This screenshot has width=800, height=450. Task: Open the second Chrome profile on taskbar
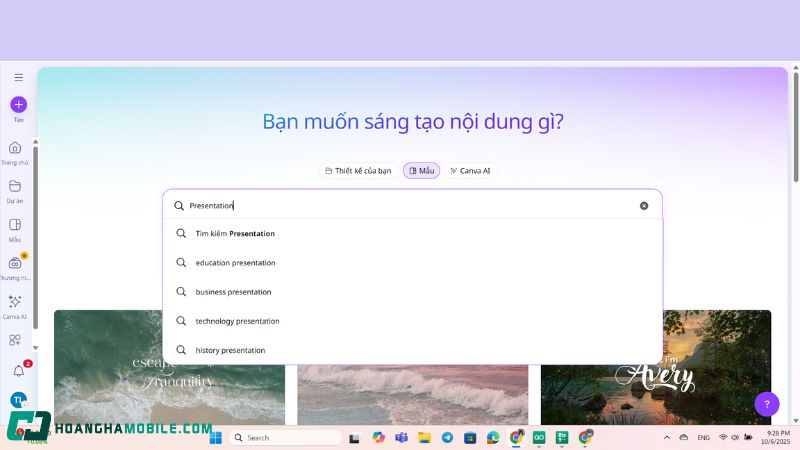tap(585, 437)
